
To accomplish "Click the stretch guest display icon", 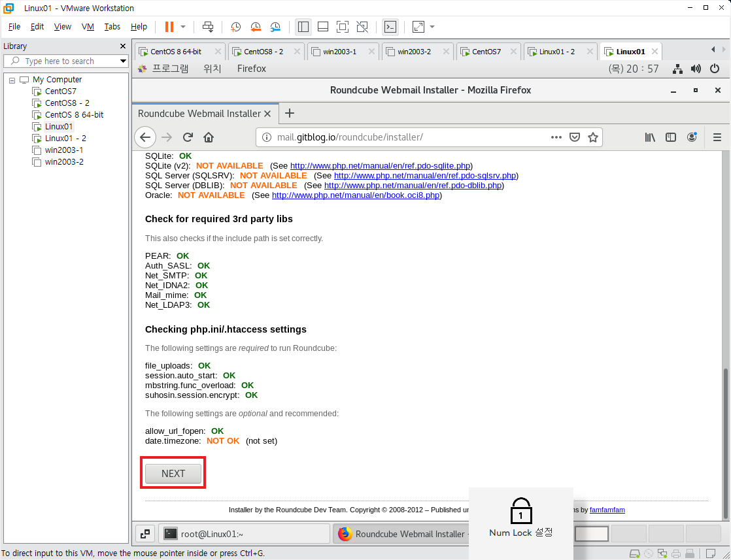I will click(x=418, y=27).
